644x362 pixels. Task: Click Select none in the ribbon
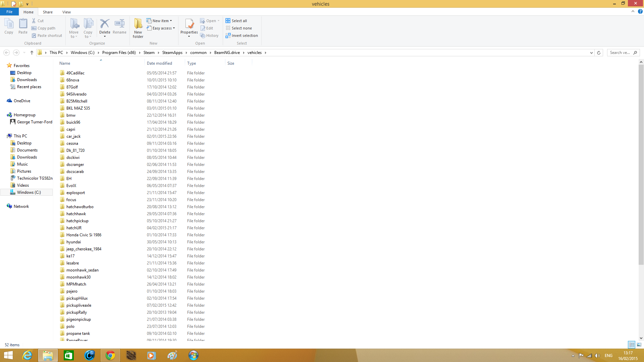coord(238,28)
